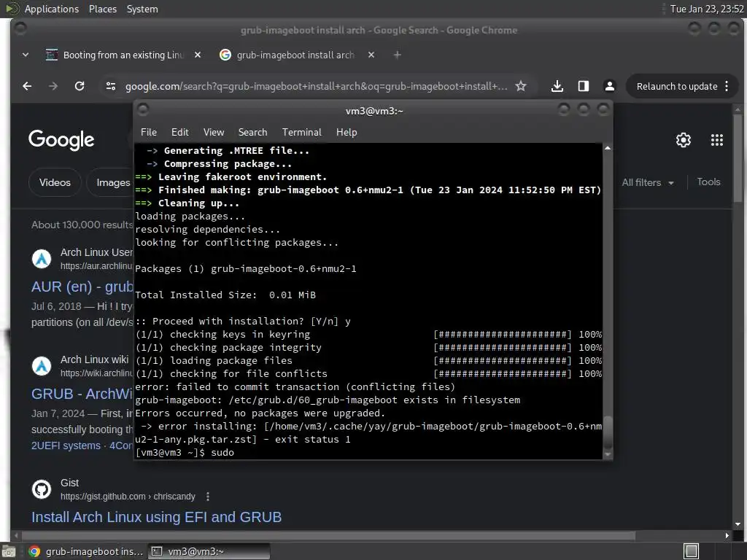This screenshot has width=747, height=560.
Task: Open Google quick settings gear
Action: [x=683, y=140]
